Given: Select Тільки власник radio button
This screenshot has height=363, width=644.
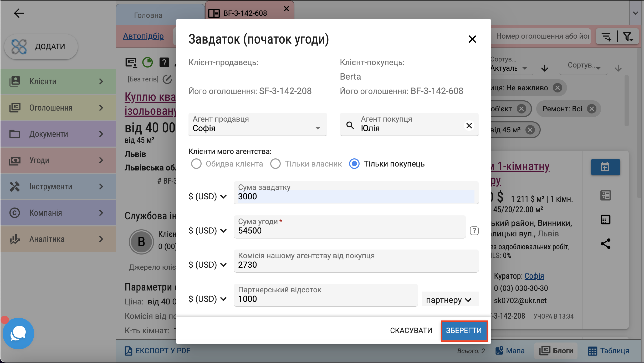Looking at the screenshot, I should [x=275, y=164].
